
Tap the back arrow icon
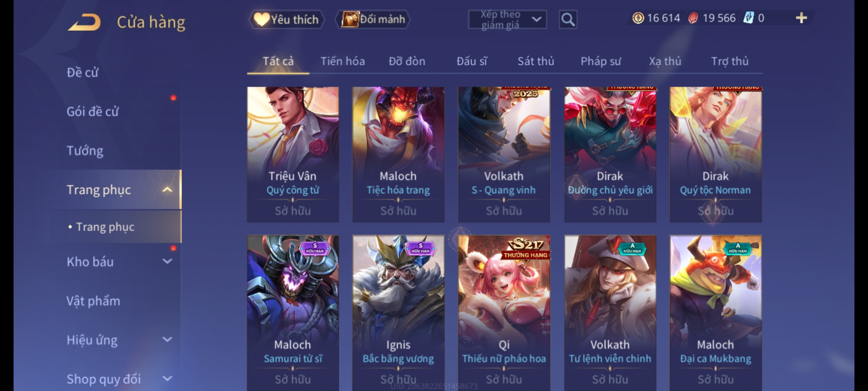[84, 22]
